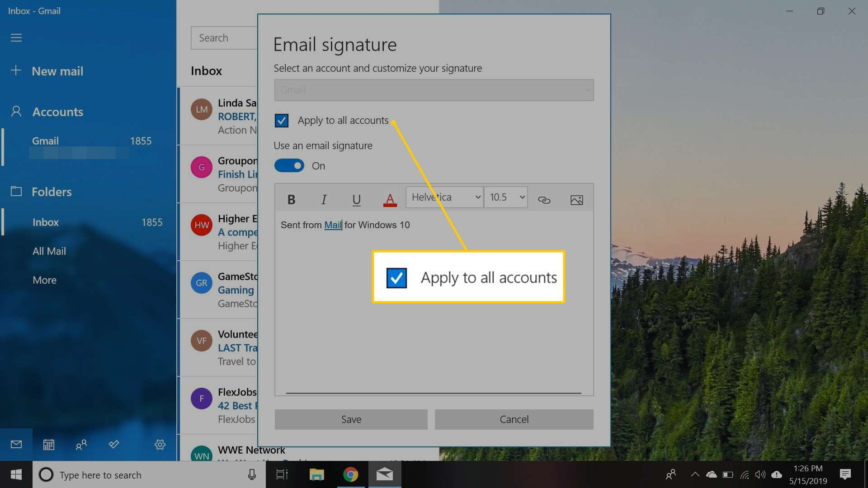Select Gmail account from account dropdown
868x488 pixels.
434,89
